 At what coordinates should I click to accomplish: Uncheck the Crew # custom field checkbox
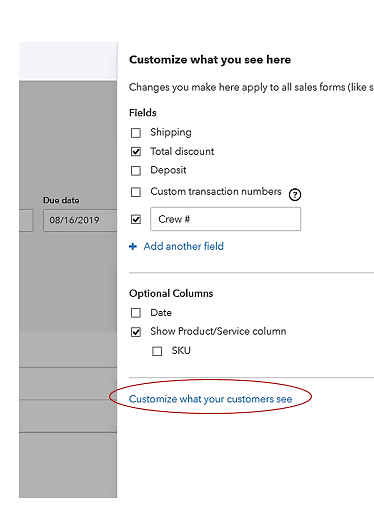(136, 219)
